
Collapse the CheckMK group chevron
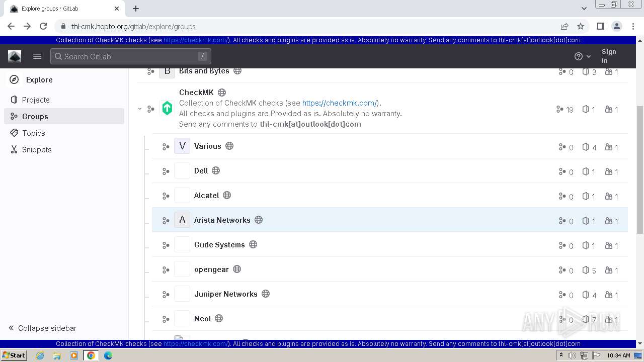pyautogui.click(x=140, y=109)
